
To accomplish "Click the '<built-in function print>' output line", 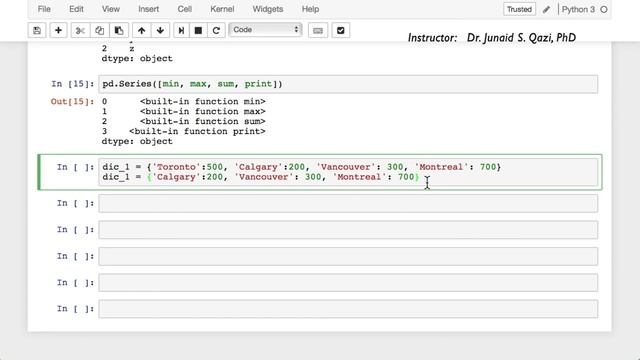I will tap(197, 131).
